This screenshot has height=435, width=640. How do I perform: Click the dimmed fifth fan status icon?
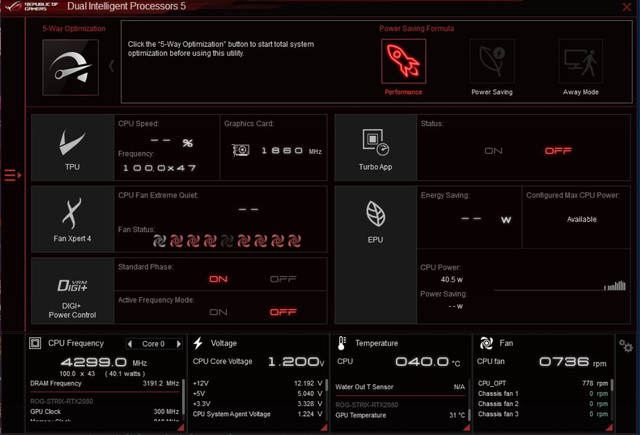pyautogui.click(x=227, y=241)
